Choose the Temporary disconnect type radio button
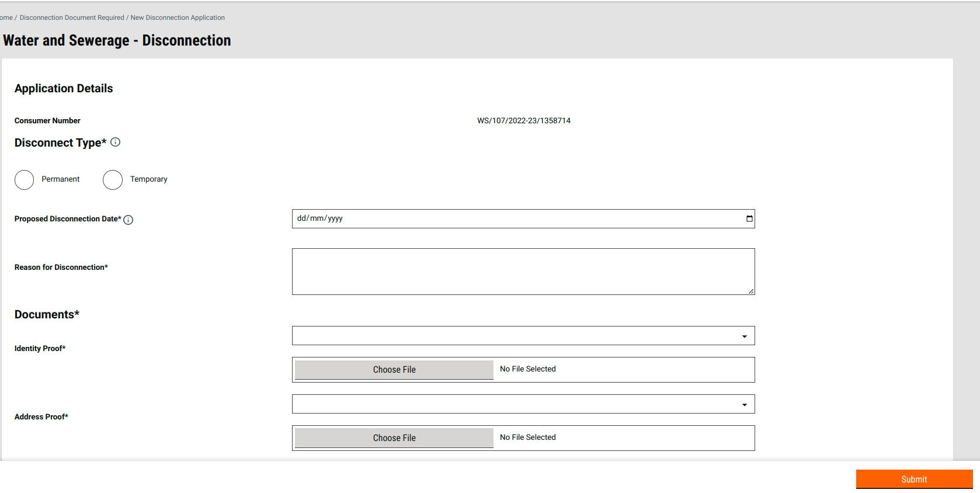This screenshot has height=493, width=980. 113,180
